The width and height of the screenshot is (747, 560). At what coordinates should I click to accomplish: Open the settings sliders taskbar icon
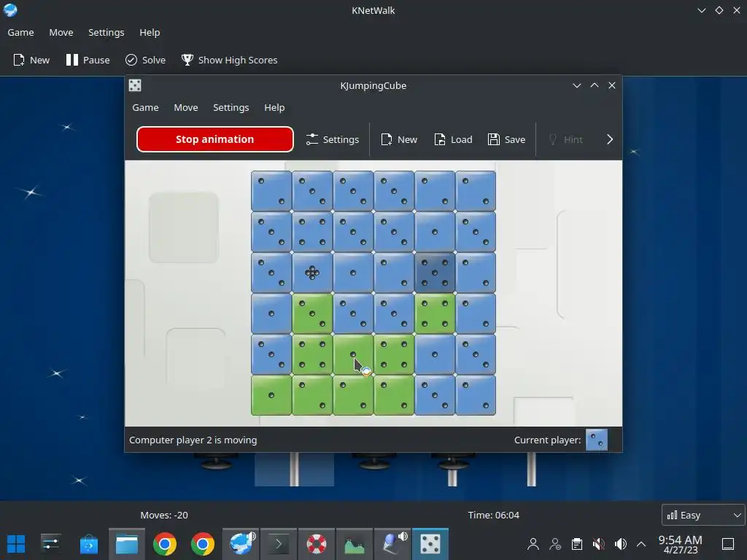click(x=50, y=544)
